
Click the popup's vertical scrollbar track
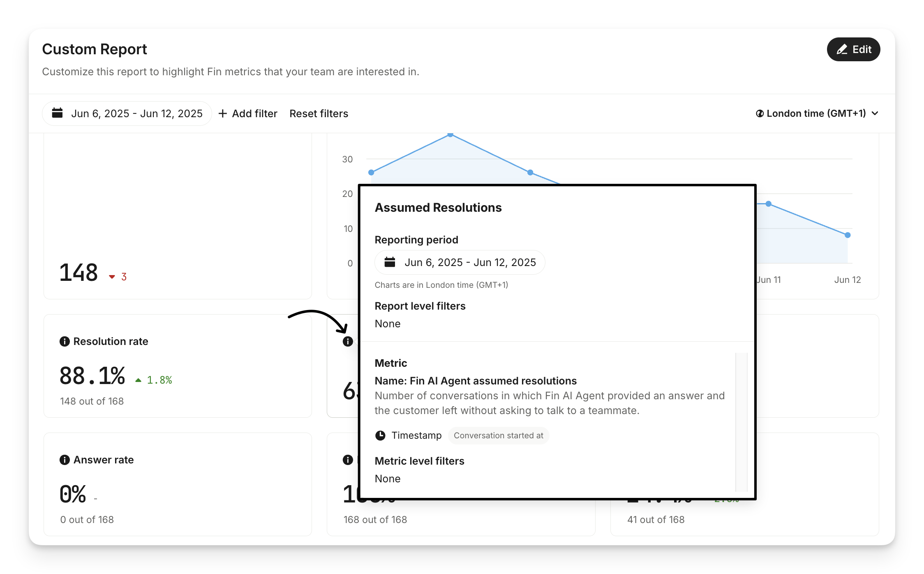(741, 421)
